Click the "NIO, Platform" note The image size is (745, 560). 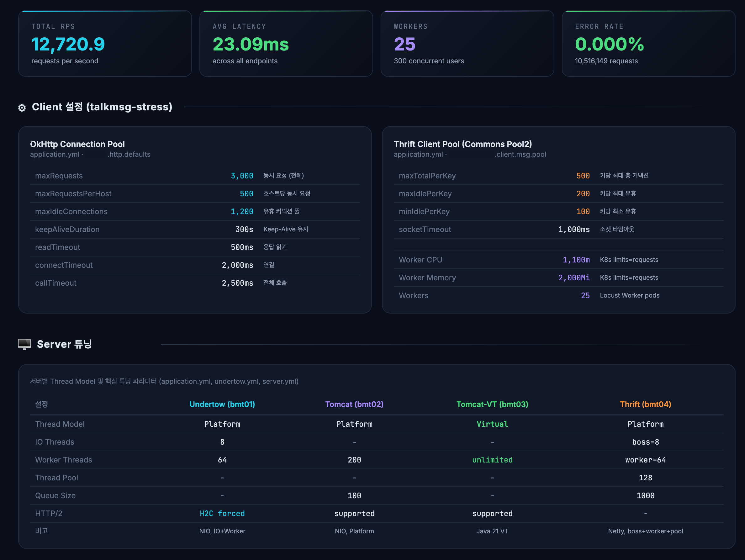point(354,531)
